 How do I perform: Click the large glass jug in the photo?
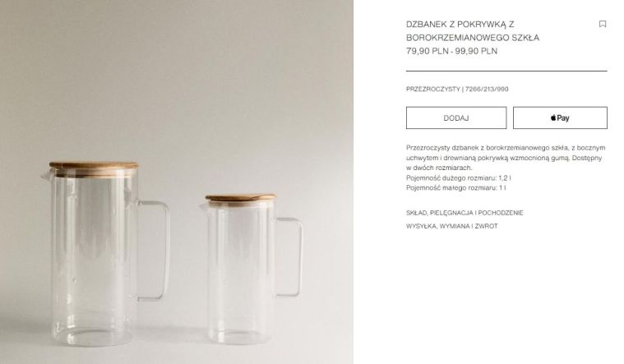point(105,254)
